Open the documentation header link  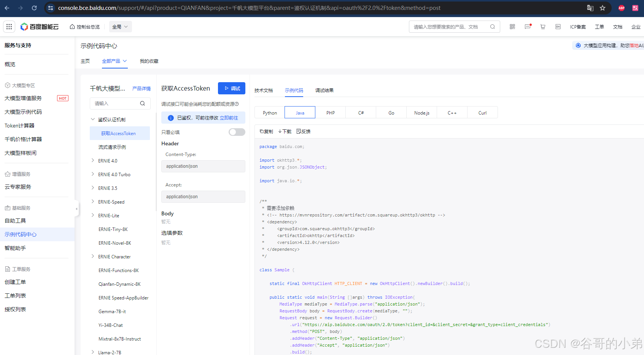tap(618, 27)
